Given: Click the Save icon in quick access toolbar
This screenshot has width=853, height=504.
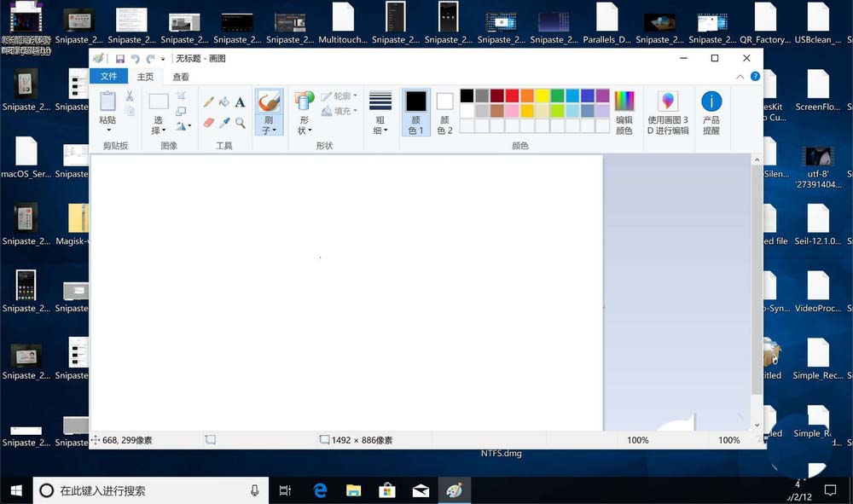Looking at the screenshot, I should pos(119,58).
